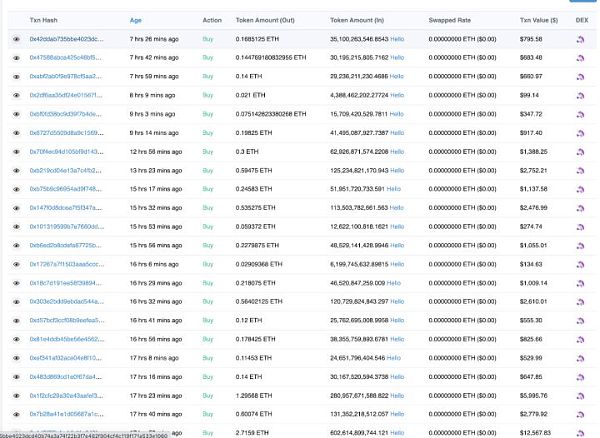Click the DEX icon in the $12,567.83 row
This screenshot has width=600, height=438.
[581, 431]
